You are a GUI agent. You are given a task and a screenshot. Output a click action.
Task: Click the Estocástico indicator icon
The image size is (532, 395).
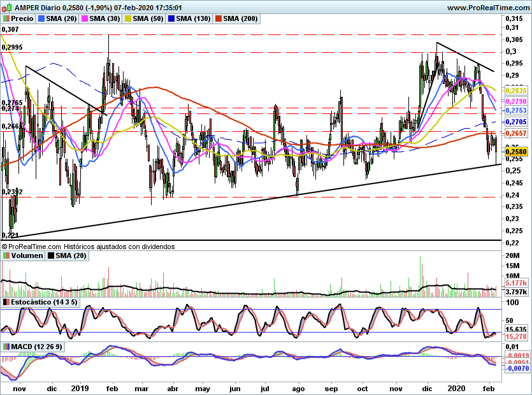coord(6,302)
